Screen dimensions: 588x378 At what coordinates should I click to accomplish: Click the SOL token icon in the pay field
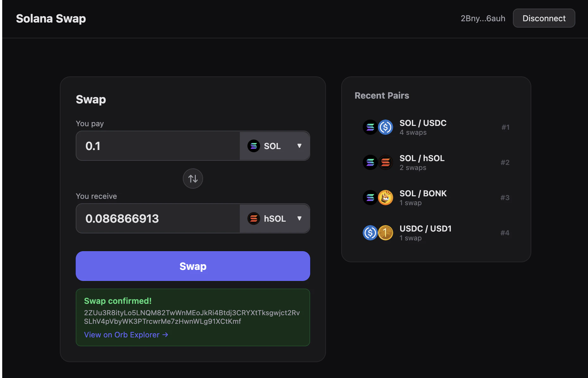click(254, 146)
